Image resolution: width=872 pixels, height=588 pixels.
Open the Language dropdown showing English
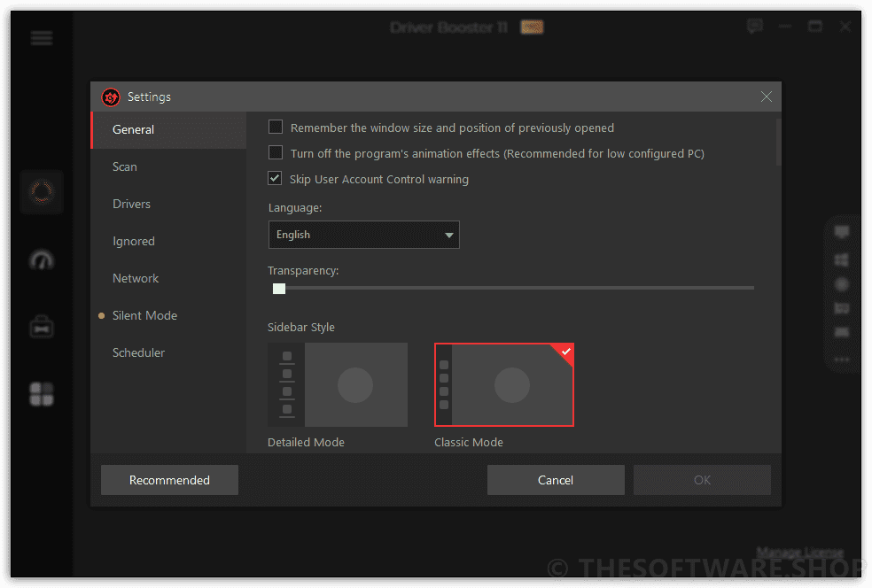pyautogui.click(x=363, y=235)
